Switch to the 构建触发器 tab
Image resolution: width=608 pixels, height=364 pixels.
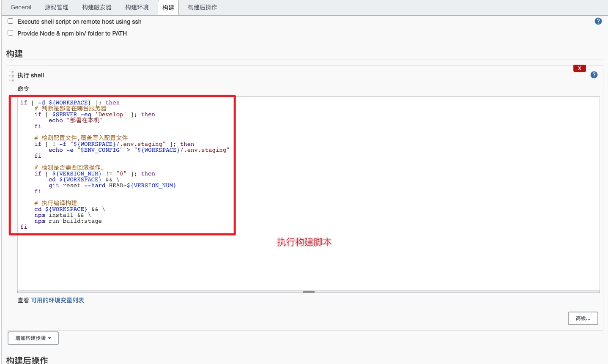[x=97, y=7]
